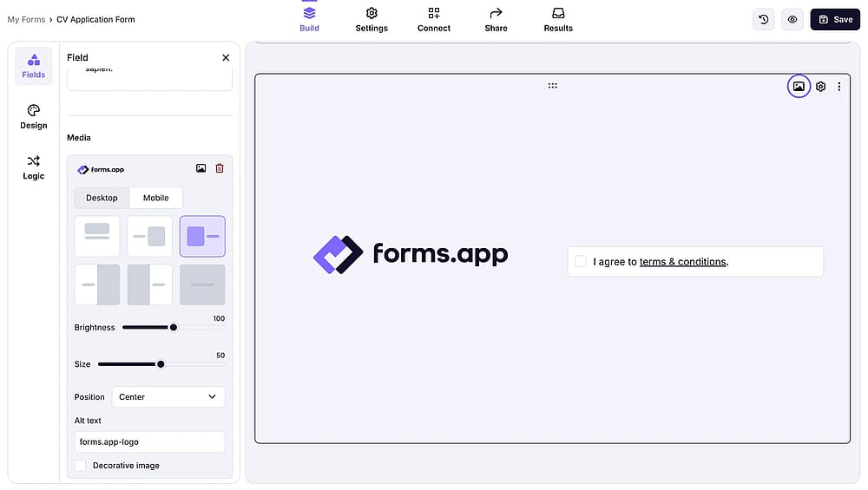Adjust the Size slider handle
The height and width of the screenshot is (490, 868).
coord(161,364)
